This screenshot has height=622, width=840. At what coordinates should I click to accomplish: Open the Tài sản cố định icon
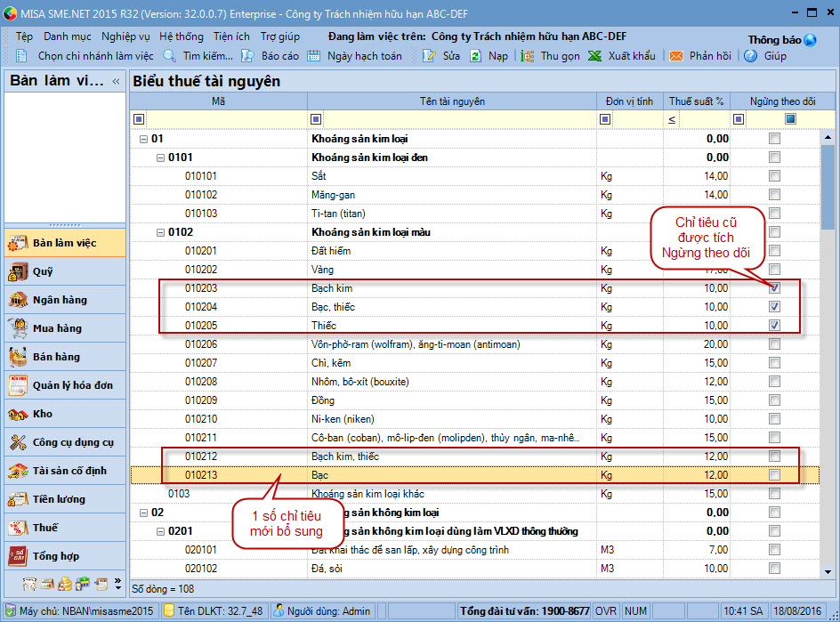click(18, 471)
